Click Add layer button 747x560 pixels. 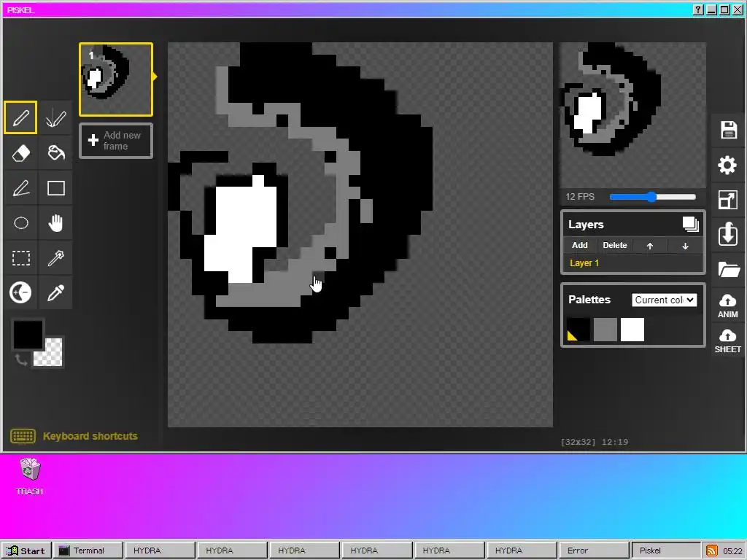tap(579, 245)
